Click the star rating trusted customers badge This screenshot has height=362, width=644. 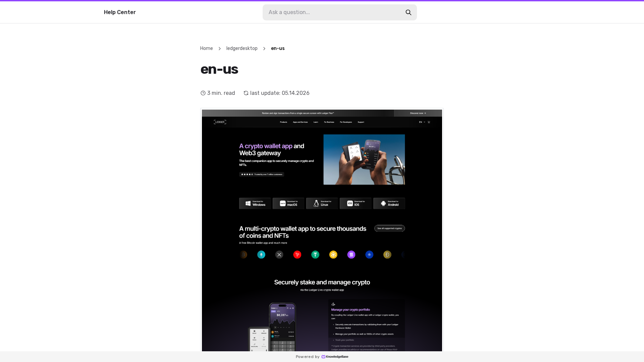click(x=262, y=174)
